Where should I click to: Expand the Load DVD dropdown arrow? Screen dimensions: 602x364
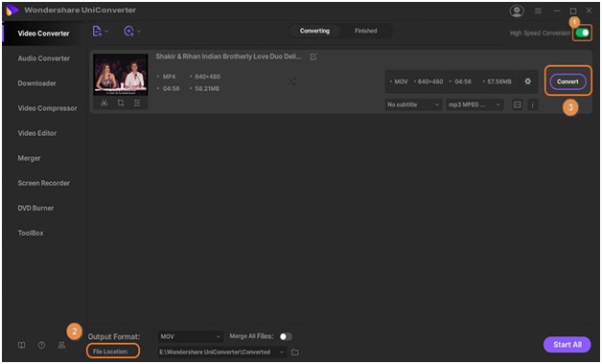pyautogui.click(x=139, y=32)
